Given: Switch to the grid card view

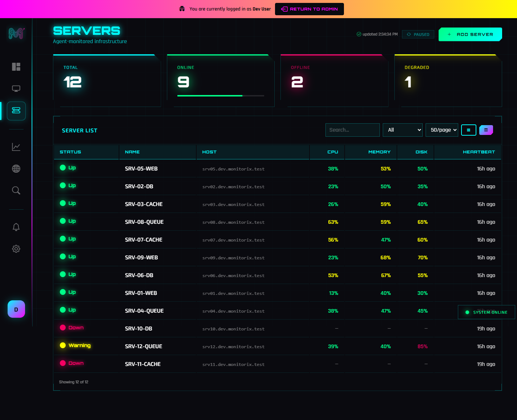Looking at the screenshot, I should (469, 130).
